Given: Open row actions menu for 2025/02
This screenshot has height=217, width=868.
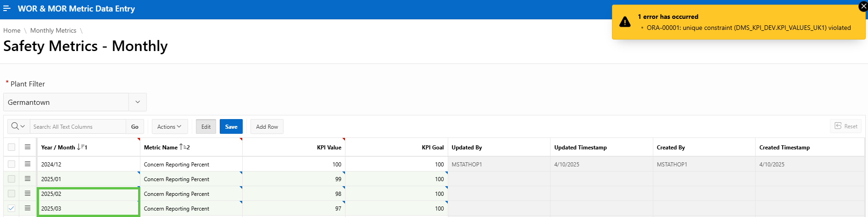Looking at the screenshot, I should (28, 194).
